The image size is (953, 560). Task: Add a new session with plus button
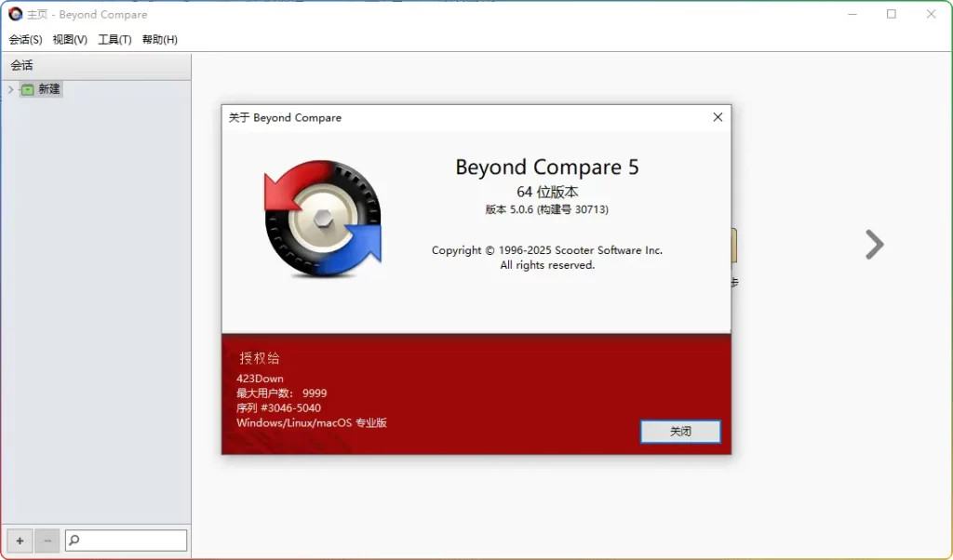(20, 540)
